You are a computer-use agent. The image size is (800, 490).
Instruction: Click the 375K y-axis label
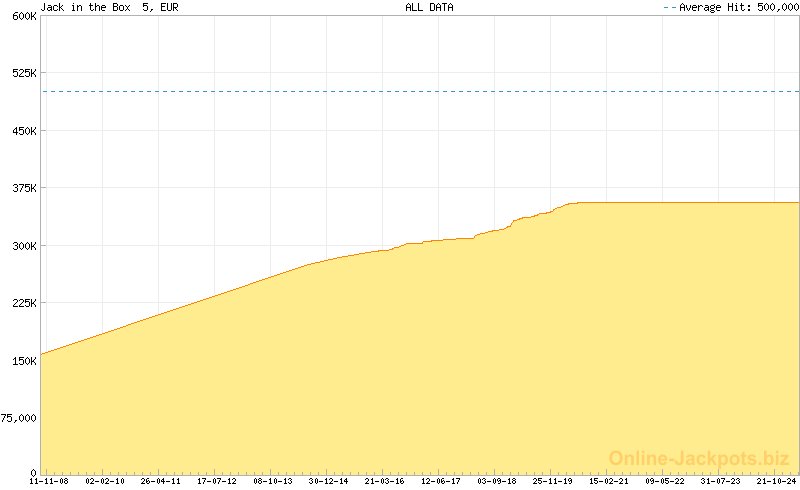point(23,188)
